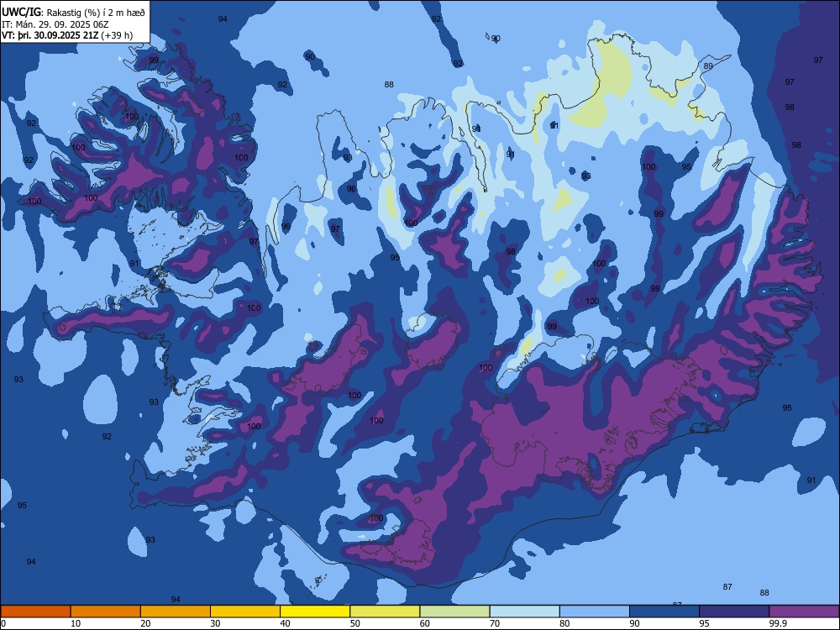Click the '10' tick label on the color scale
Viewport: 840px width, 630px height.
(x=76, y=623)
